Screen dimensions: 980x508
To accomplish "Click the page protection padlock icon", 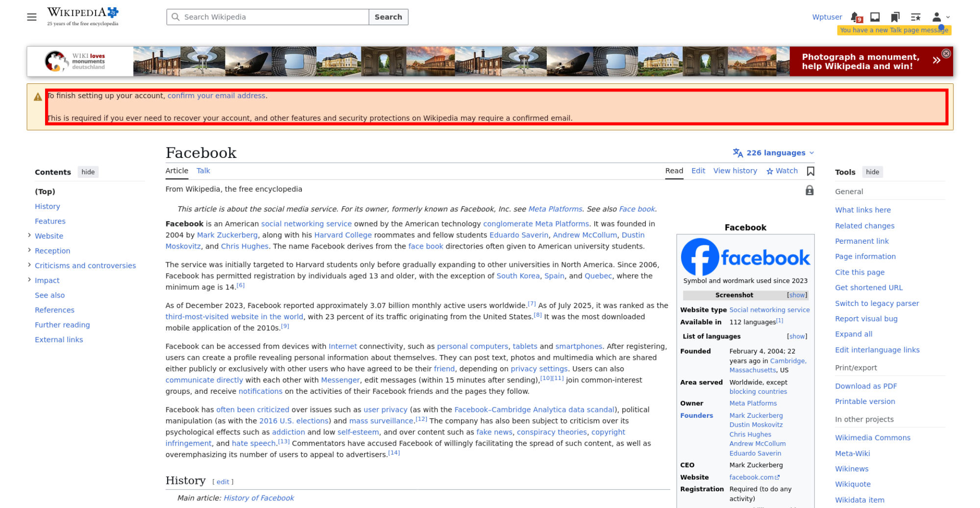I will 809,190.
